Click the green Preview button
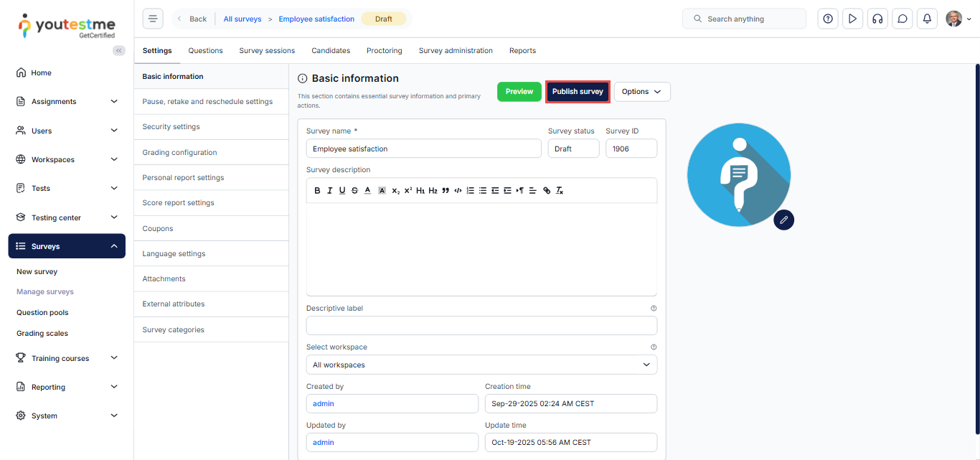Viewport: 980px width, 460px height. tap(519, 92)
